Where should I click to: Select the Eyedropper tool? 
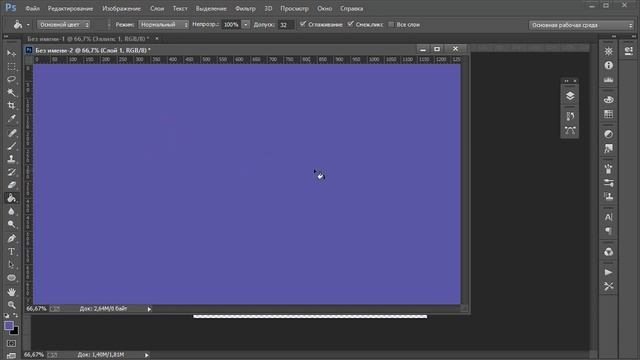coord(11,119)
